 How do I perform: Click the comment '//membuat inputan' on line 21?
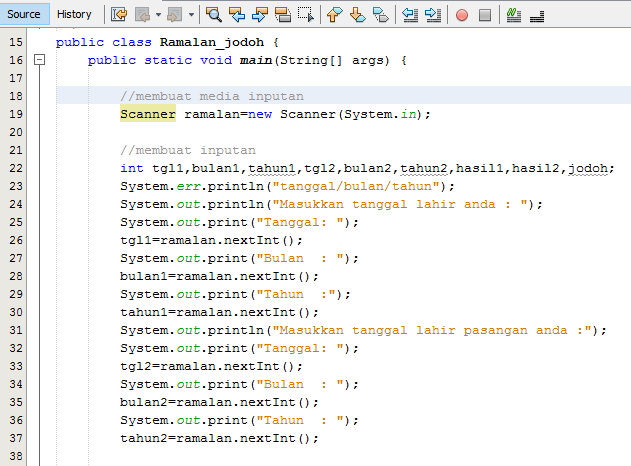188,151
